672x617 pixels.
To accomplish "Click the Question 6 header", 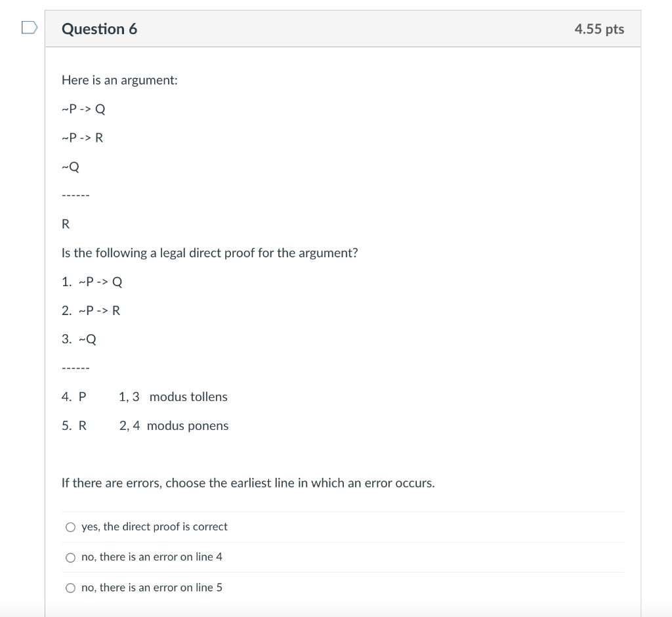I will click(100, 29).
